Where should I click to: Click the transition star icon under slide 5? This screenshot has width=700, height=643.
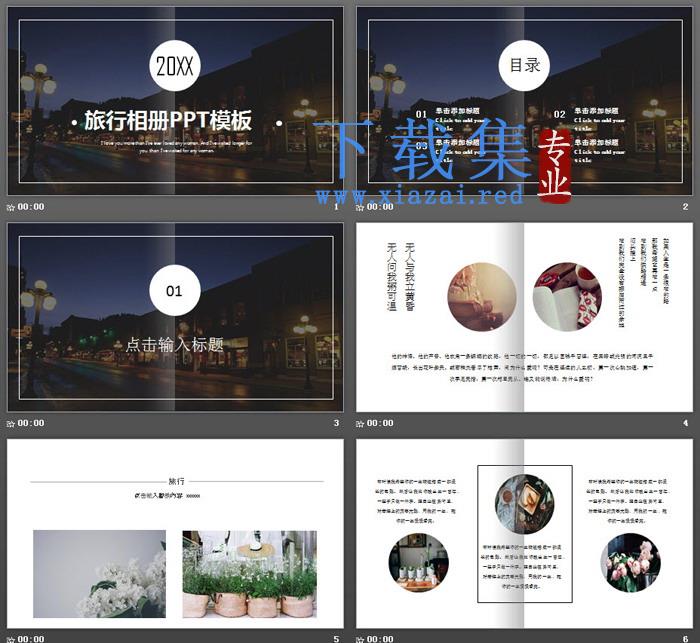11,639
